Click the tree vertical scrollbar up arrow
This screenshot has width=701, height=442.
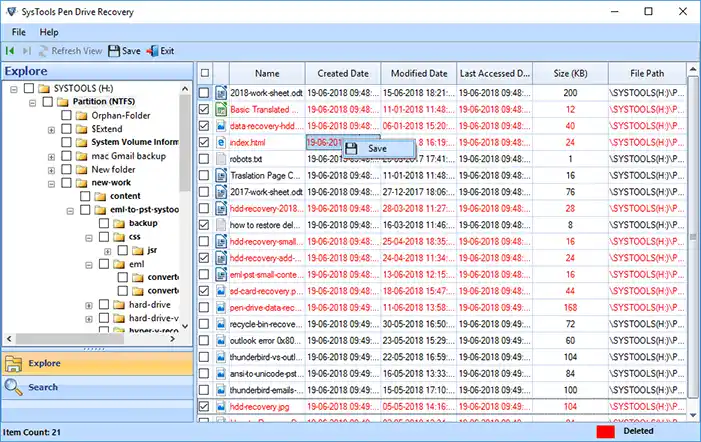(x=185, y=88)
